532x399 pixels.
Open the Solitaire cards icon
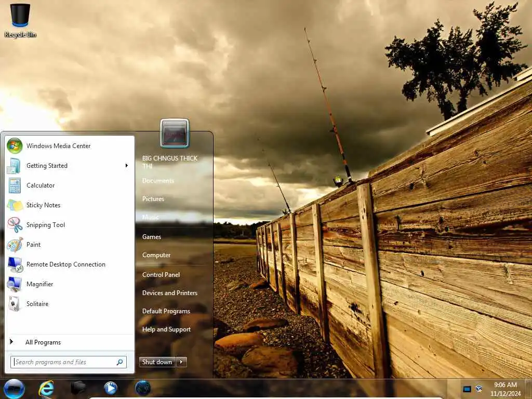tap(15, 303)
